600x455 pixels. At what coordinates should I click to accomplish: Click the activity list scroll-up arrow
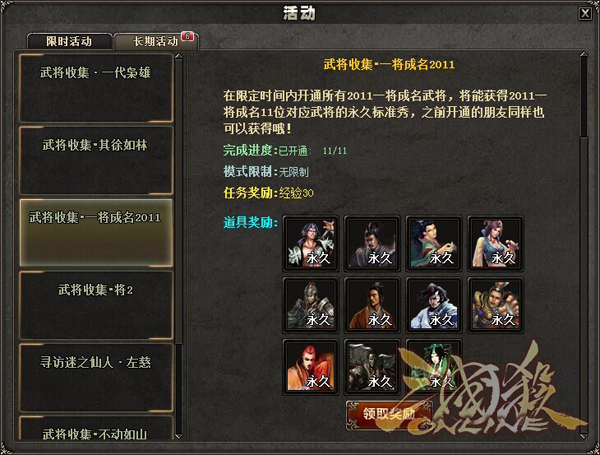pyautogui.click(x=178, y=57)
